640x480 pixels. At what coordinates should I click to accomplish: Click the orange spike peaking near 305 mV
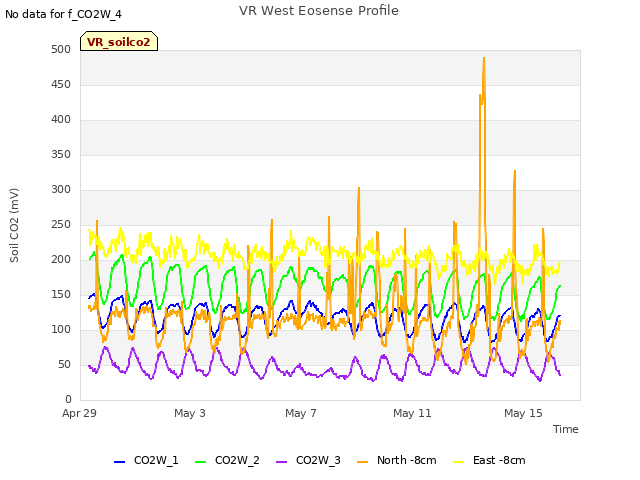point(359,189)
